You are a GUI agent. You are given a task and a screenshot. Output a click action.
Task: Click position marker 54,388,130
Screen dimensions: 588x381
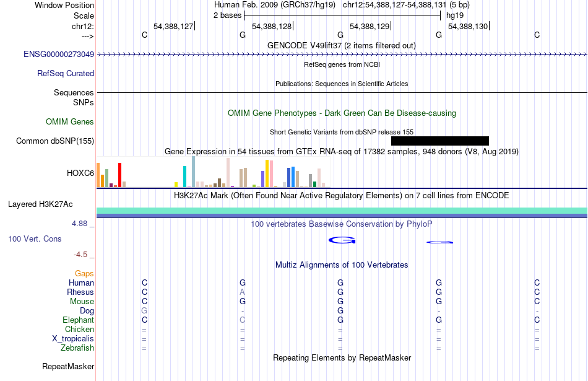point(468,26)
